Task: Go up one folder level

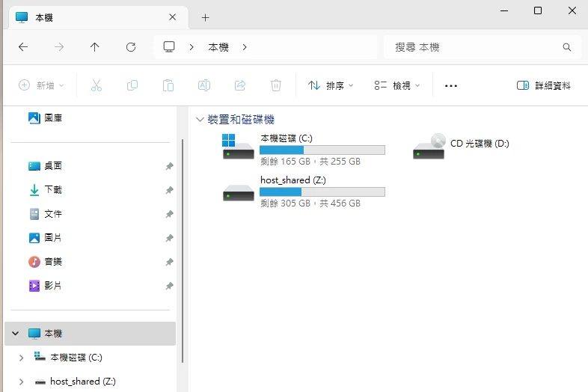Action: pos(95,47)
